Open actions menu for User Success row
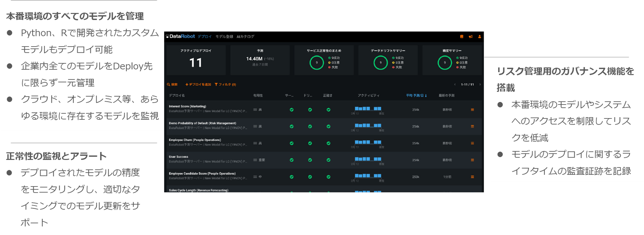The image size is (644, 235). click(472, 160)
